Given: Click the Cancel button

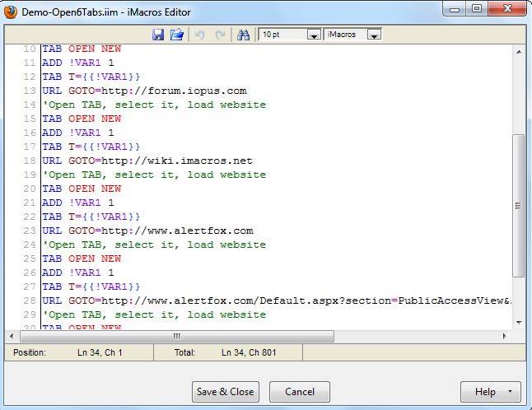Looking at the screenshot, I should 300,392.
